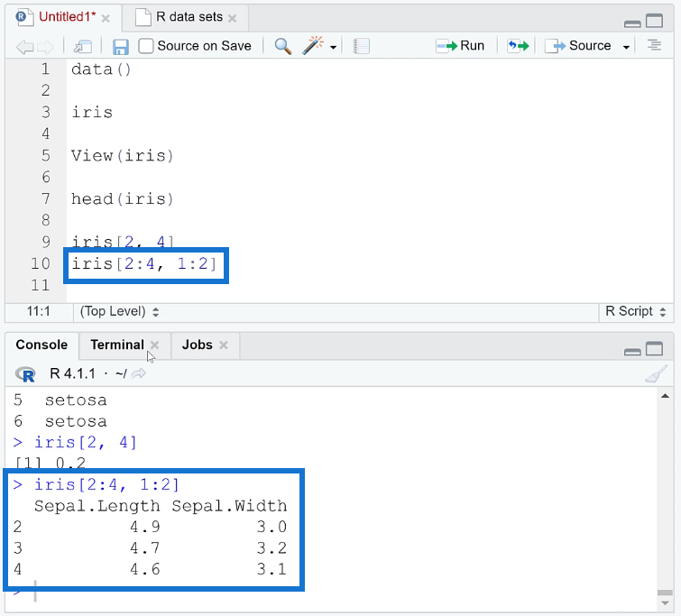Toggle the Source on Save checkbox
Viewport: 681px width, 616px height.
tap(146, 46)
